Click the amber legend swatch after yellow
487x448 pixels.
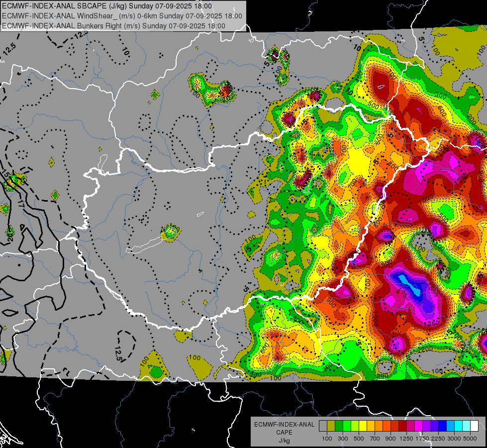click(371, 426)
